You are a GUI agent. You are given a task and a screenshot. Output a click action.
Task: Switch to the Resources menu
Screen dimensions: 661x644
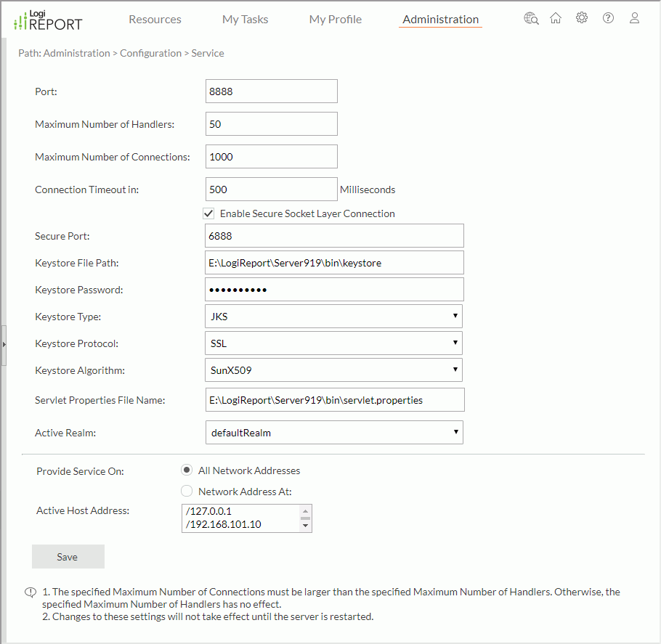coord(155,20)
